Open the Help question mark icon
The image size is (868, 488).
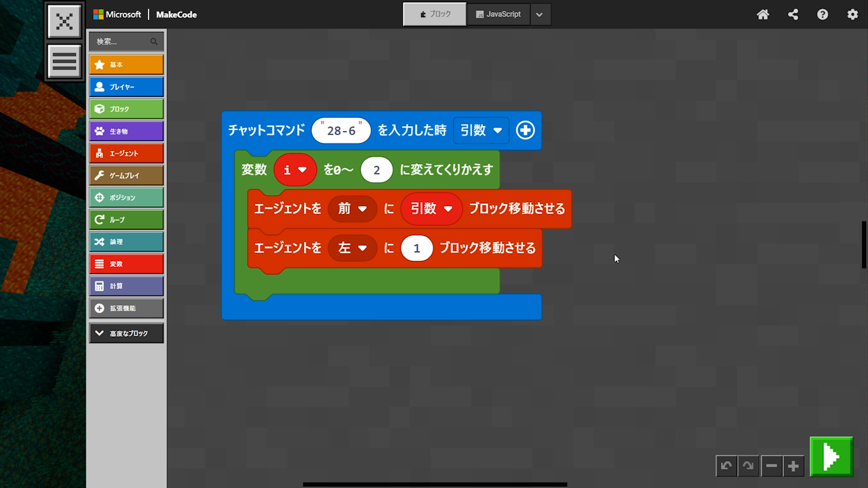tap(823, 14)
